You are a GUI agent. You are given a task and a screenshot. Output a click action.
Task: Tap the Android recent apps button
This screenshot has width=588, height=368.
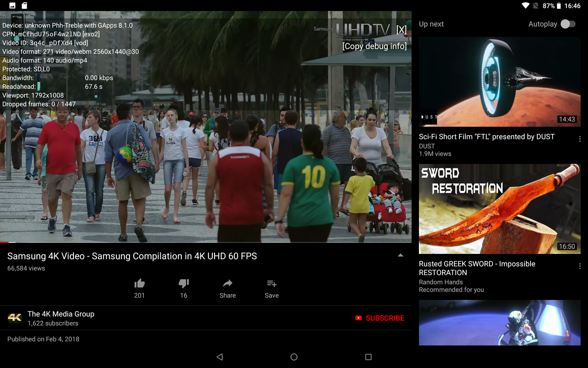368,357
